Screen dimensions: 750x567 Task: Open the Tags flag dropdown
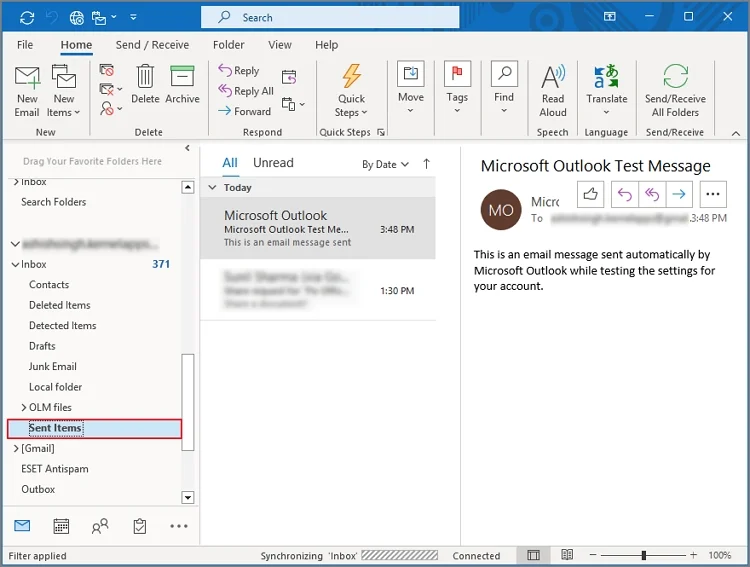(x=457, y=88)
